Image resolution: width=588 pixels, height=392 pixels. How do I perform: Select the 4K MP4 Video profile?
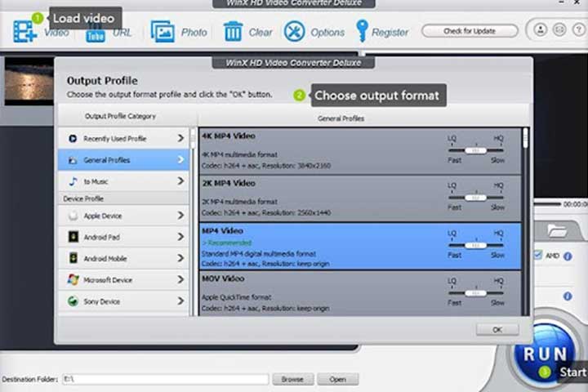(360, 151)
